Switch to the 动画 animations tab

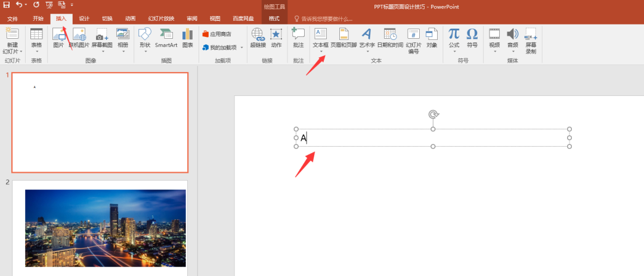point(131,18)
